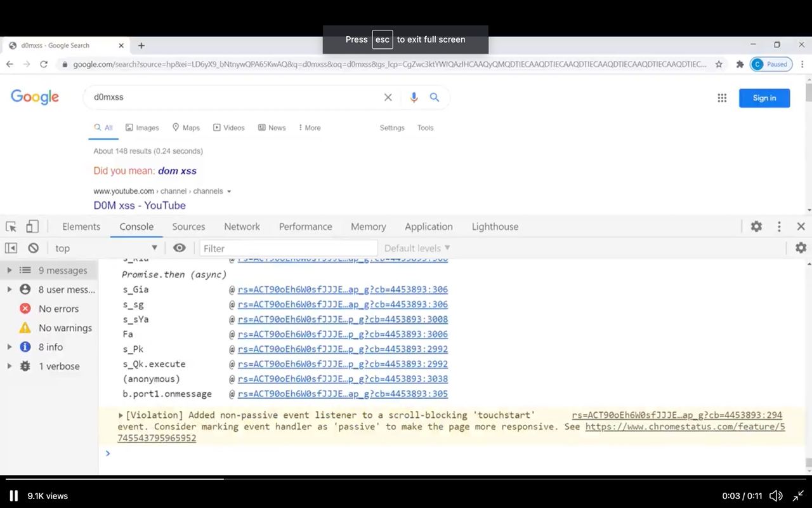This screenshot has width=812, height=508.
Task: Open the Elements panel tab
Action: point(81,227)
